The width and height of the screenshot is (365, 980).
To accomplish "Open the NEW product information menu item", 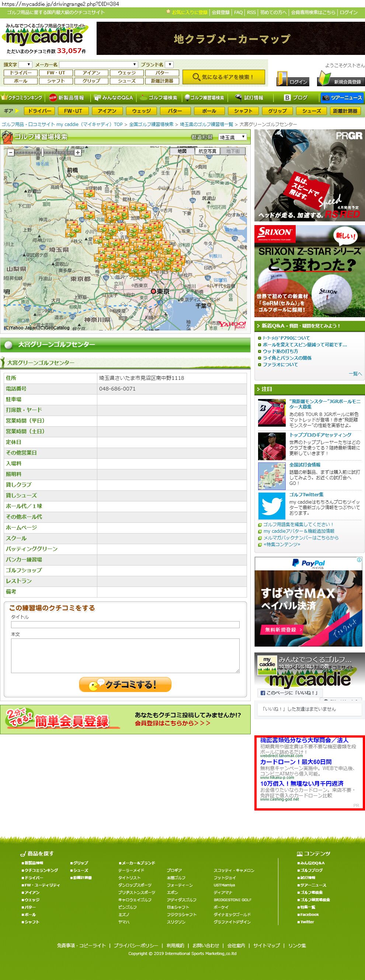I will click(67, 98).
